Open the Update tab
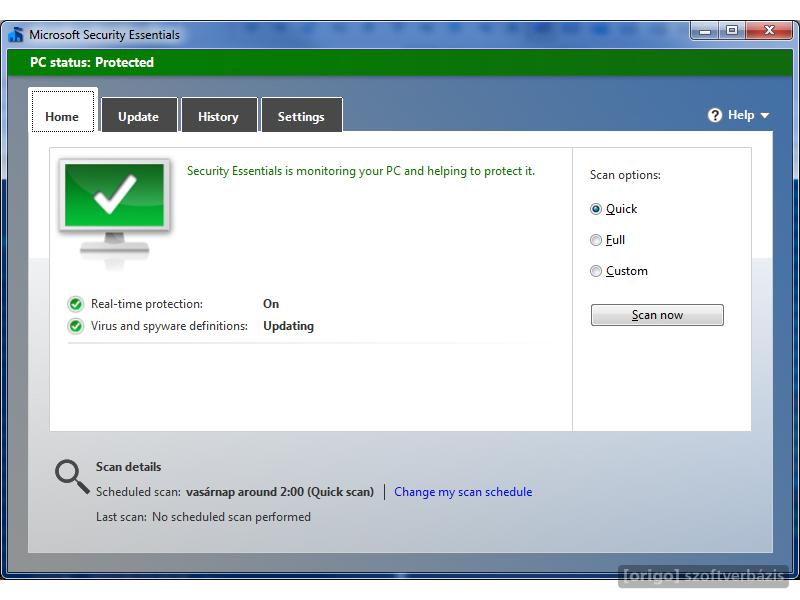The image size is (800, 600). 139,115
